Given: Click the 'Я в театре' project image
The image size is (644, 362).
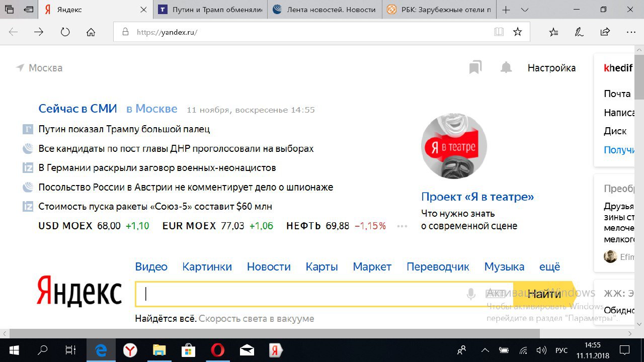Looking at the screenshot, I should (454, 146).
